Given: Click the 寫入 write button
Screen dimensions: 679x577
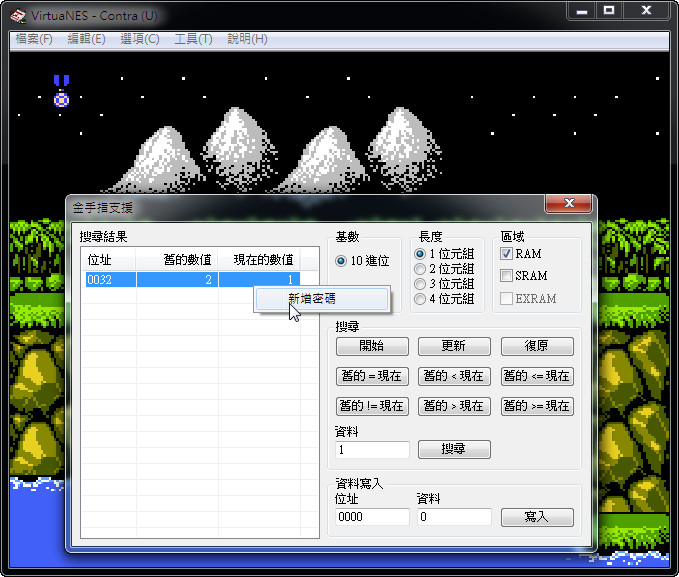Looking at the screenshot, I should point(537,517).
